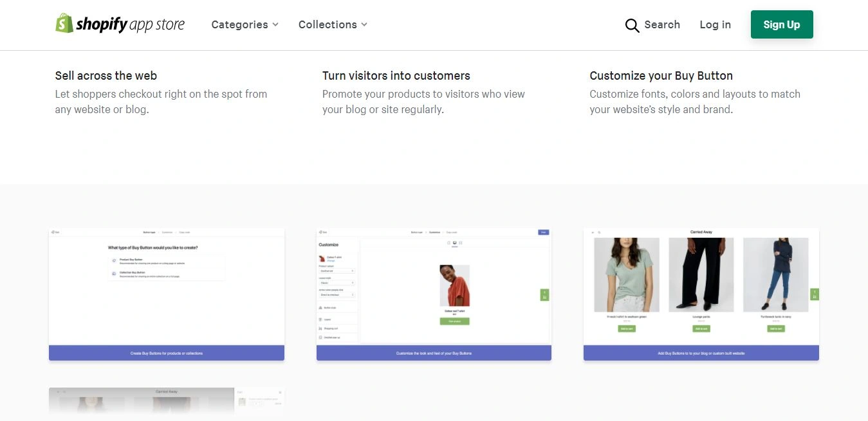This screenshot has width=868, height=421.
Task: Open the Shopify app store home link
Action: click(120, 24)
